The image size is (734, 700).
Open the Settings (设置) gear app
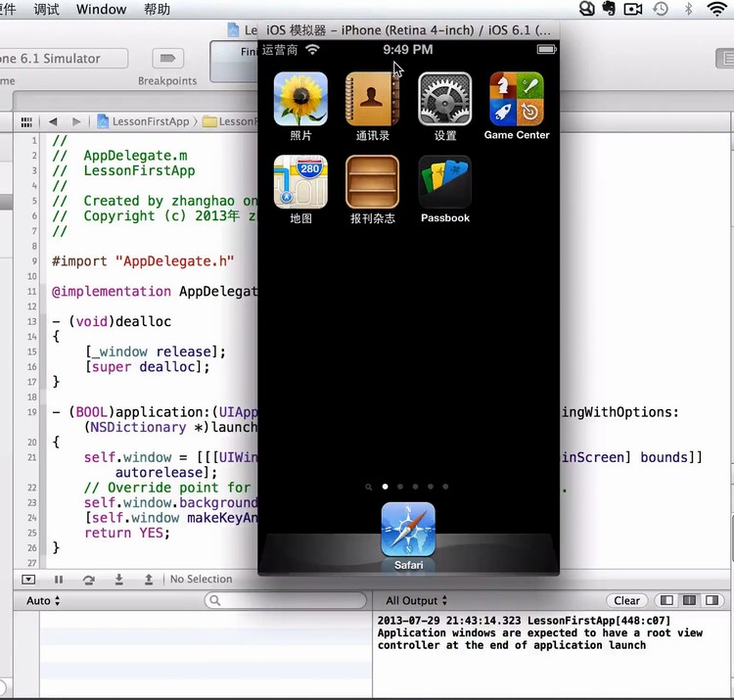444,99
